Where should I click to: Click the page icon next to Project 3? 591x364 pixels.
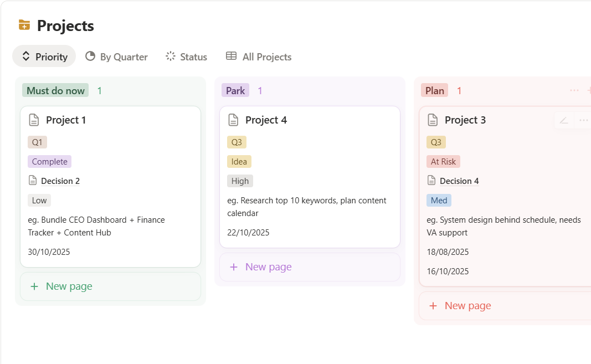[433, 120]
